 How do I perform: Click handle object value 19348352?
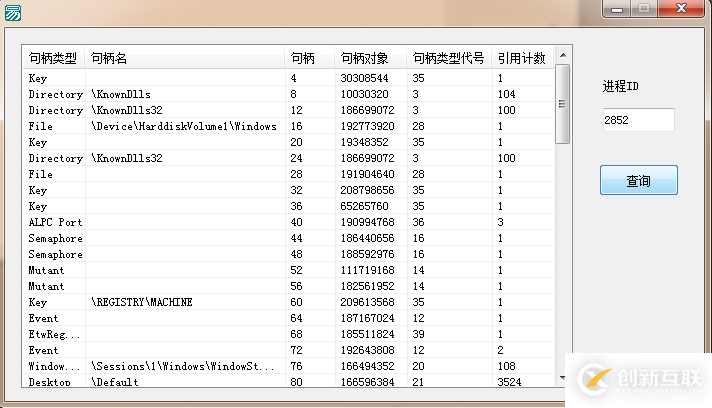364,142
